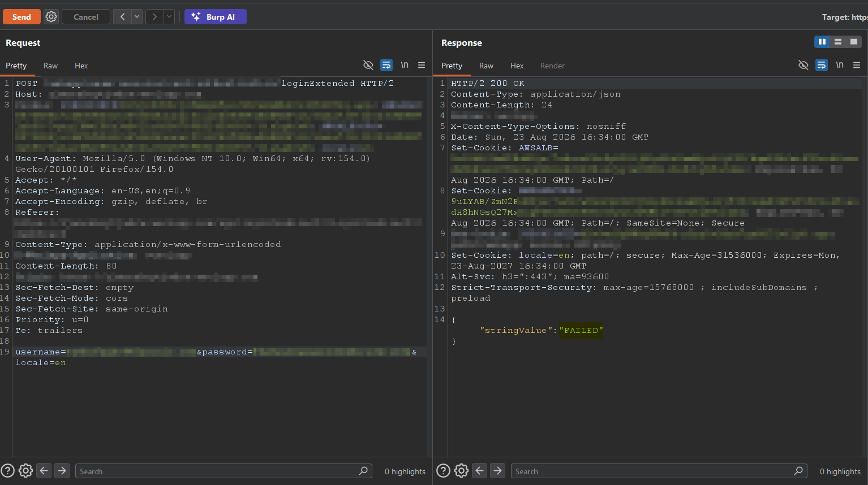Open send options gear next to Send
The image size is (868, 485).
coord(51,17)
